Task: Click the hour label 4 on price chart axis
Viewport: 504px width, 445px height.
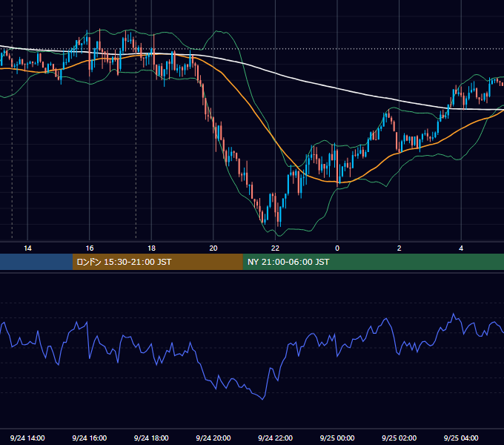Action: pyautogui.click(x=461, y=248)
